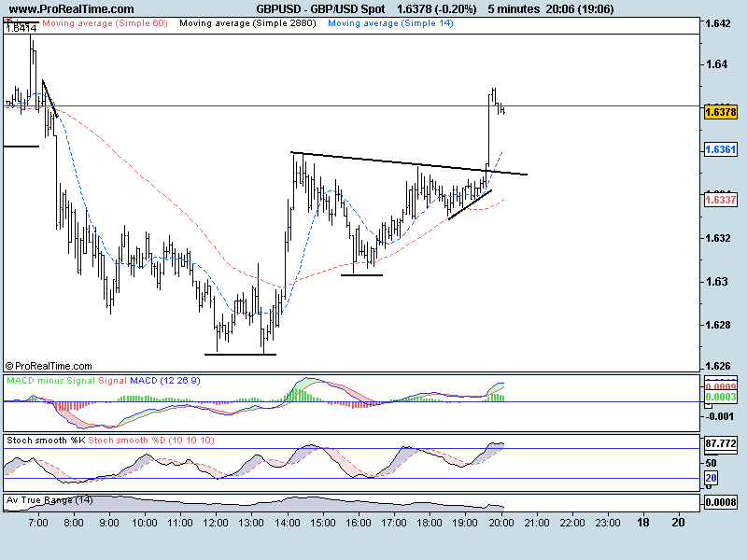Click the GBPUSD - GBP/USD Spot title
This screenshot has height=560, width=747.
(x=320, y=8)
